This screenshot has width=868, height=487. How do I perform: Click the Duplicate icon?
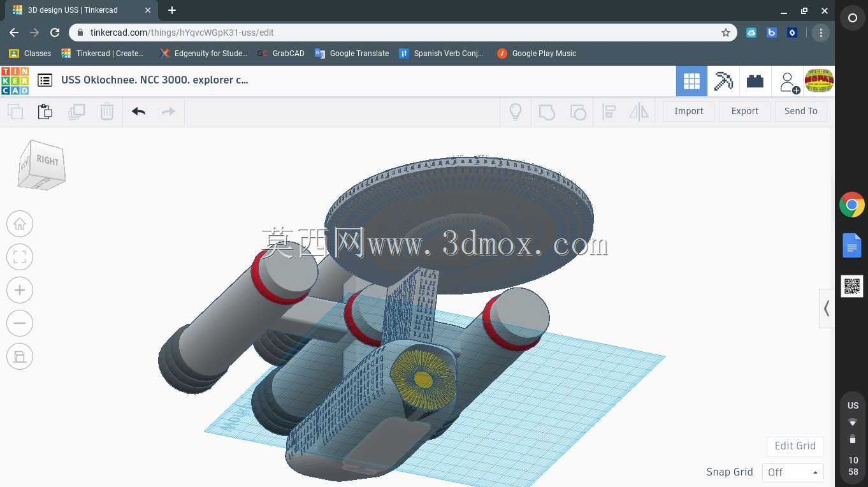pyautogui.click(x=76, y=112)
